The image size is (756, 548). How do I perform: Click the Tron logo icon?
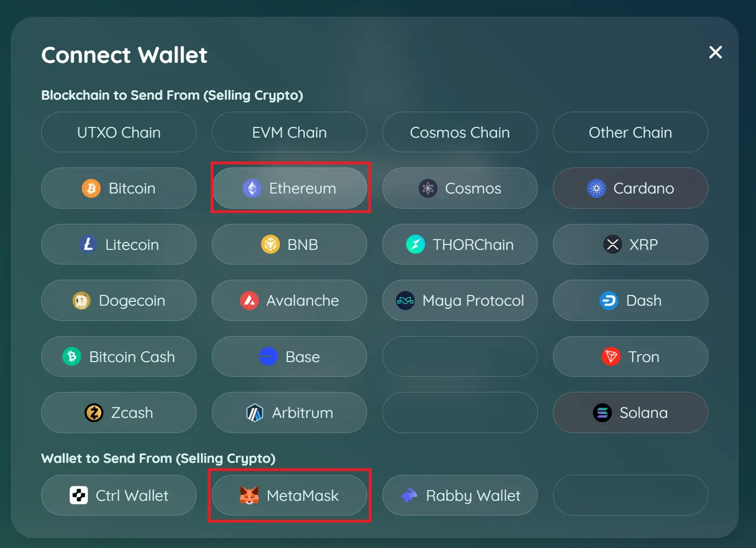(611, 357)
